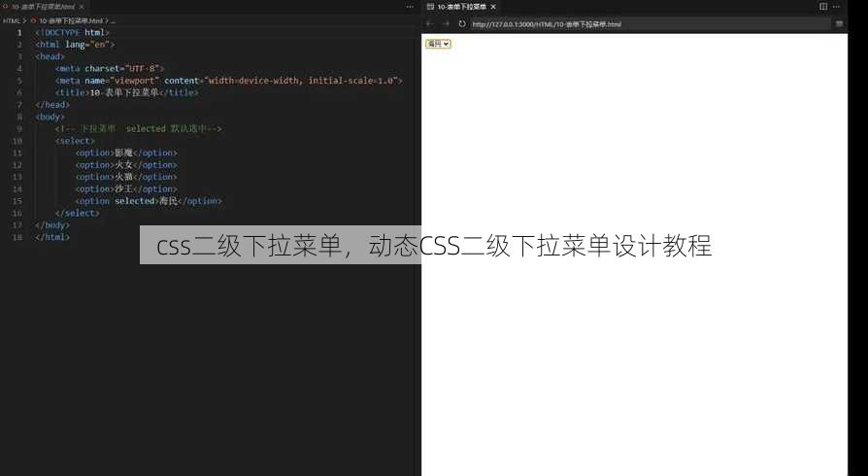Click the option text 火女 in code
Image resolution: width=868 pixels, height=476 pixels.
point(123,165)
